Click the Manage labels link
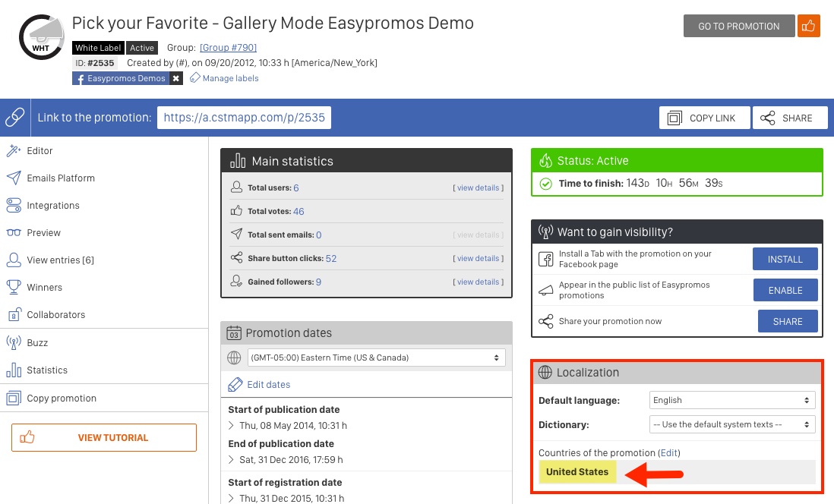 pos(230,78)
